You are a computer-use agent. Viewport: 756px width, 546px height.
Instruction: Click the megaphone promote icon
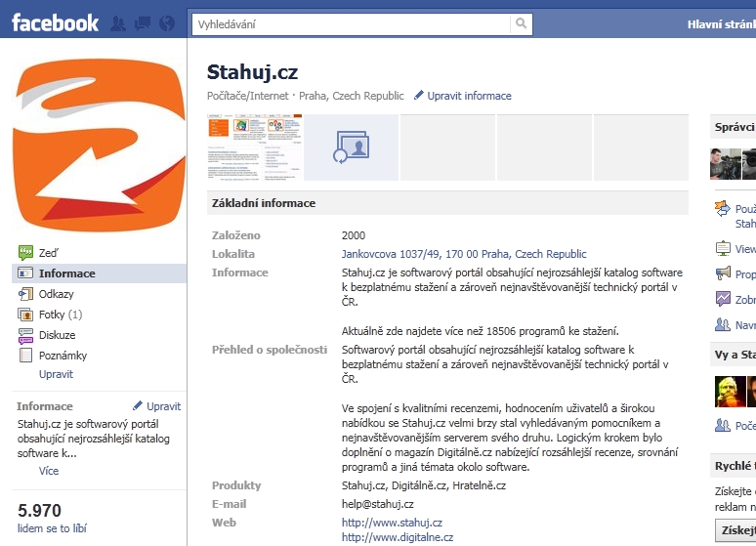722,273
